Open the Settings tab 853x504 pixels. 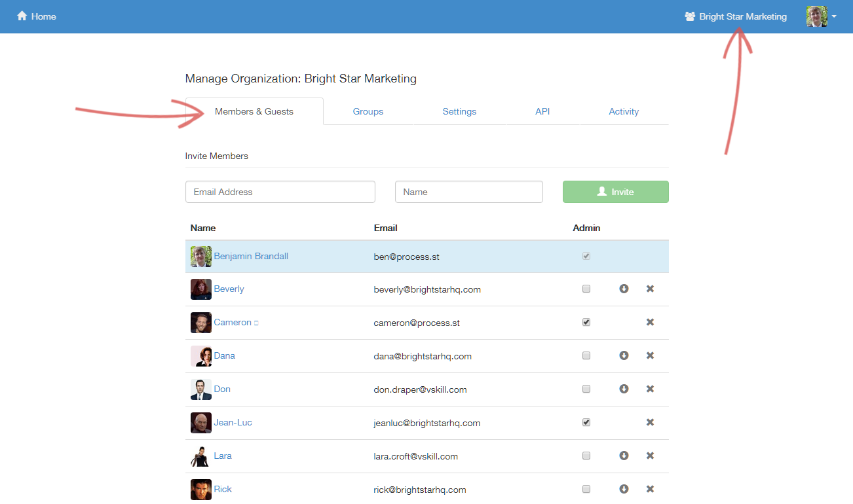point(459,111)
